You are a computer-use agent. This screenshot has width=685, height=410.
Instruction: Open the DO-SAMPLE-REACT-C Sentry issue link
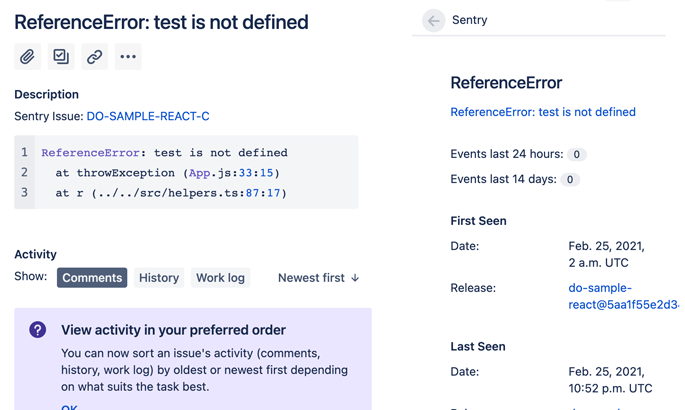click(148, 116)
